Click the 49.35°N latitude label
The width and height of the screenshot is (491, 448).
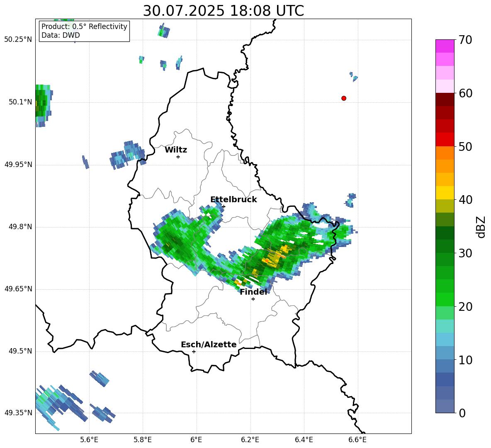18,413
